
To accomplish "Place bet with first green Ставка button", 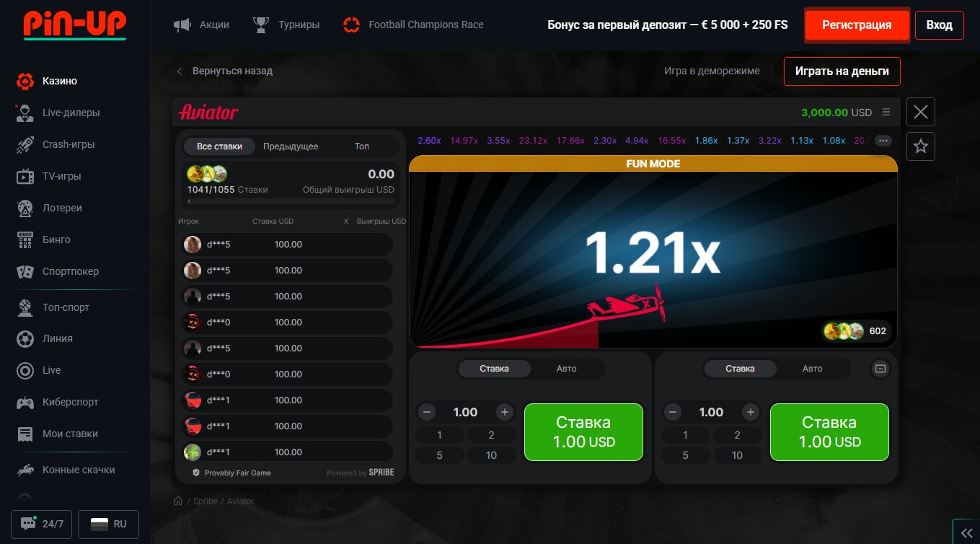I will pos(583,431).
